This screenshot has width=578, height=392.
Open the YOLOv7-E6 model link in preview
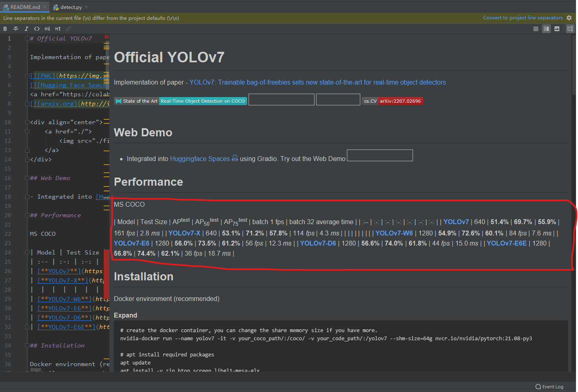132,243
